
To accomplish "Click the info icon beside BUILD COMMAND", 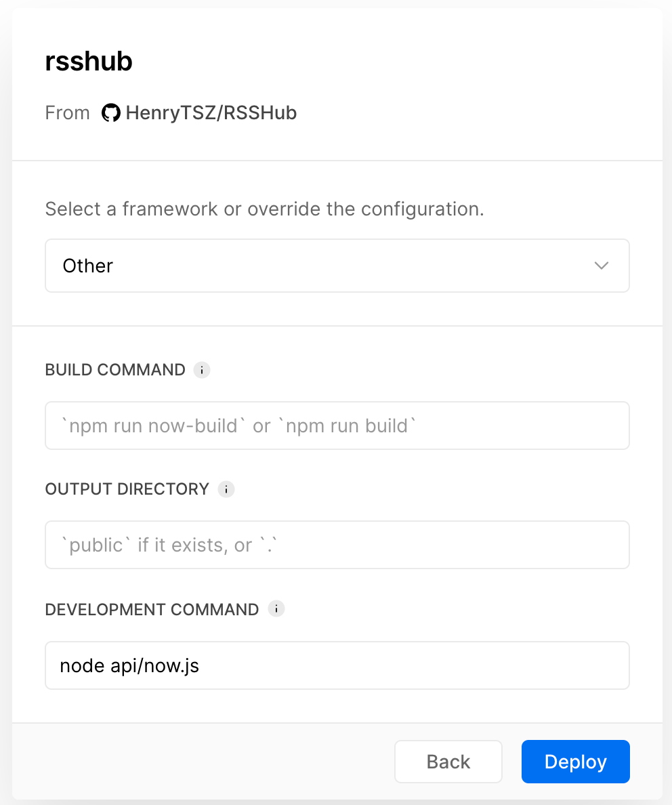I will (x=202, y=369).
